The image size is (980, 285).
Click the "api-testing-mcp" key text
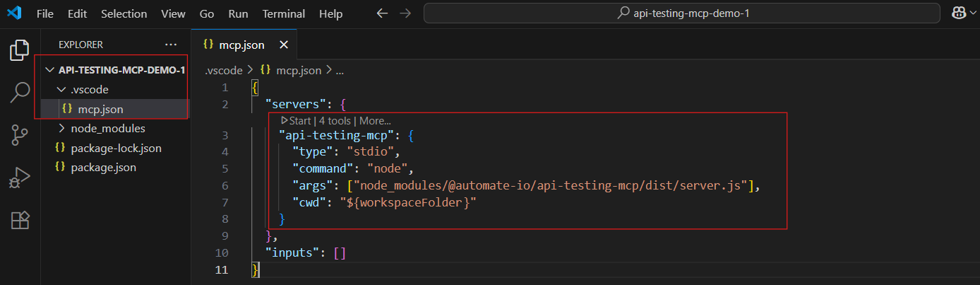[339, 134]
